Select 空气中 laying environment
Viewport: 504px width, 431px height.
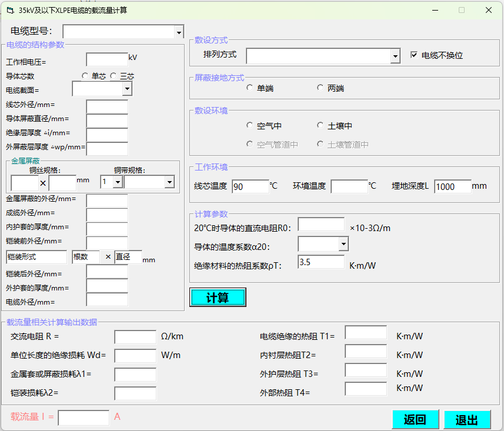(x=250, y=125)
